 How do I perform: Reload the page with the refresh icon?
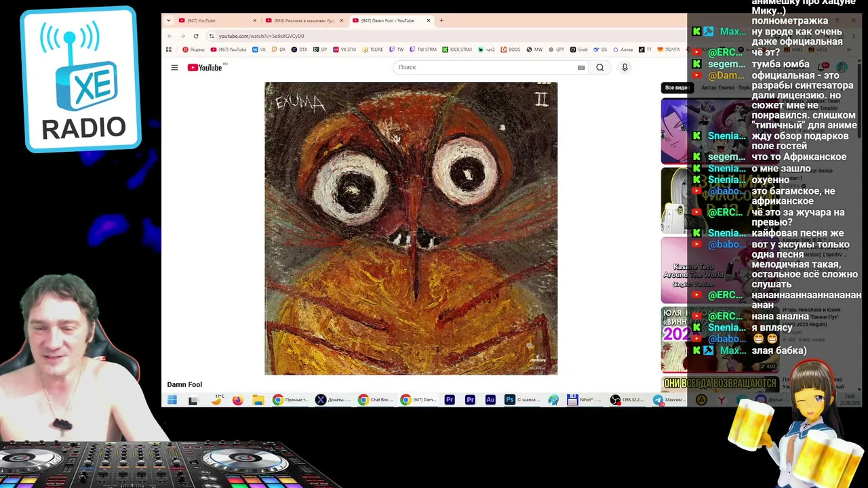pos(196,36)
